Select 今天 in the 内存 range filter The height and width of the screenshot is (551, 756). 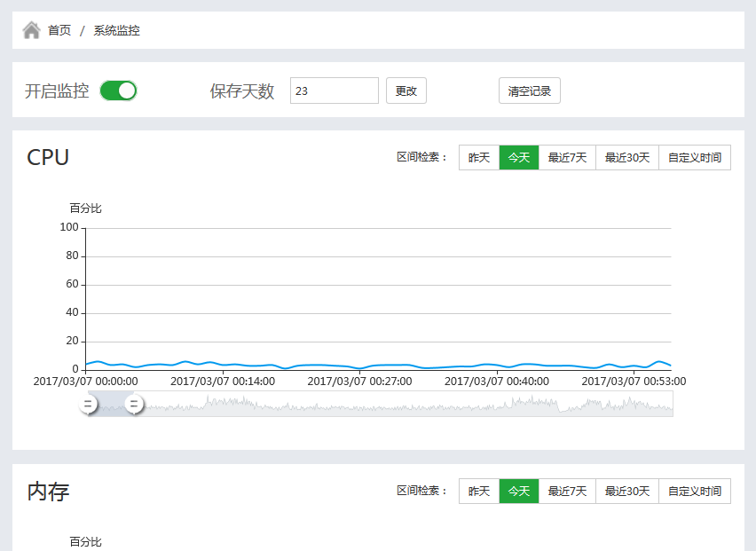click(x=519, y=491)
